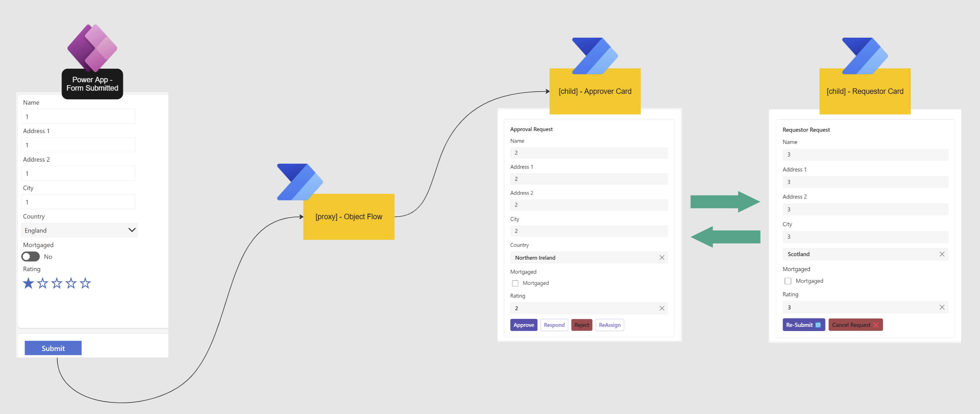Click the Power Apps icon above Form Submitted
The height and width of the screenshot is (414, 980).
92,47
